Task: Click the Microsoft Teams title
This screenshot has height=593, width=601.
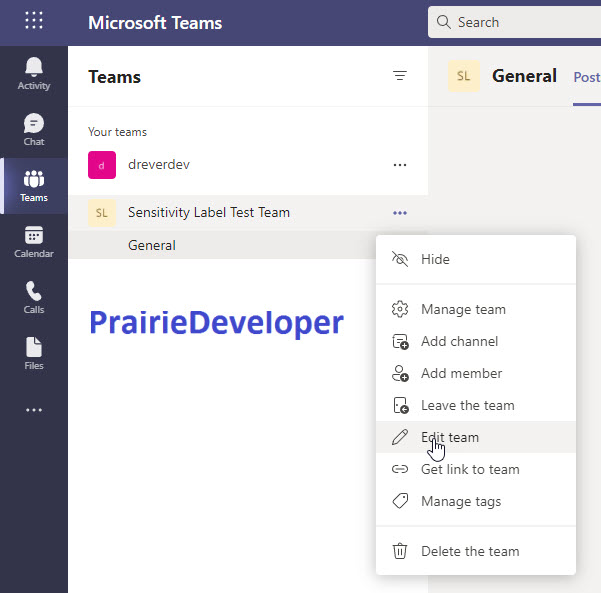Action: (x=155, y=23)
